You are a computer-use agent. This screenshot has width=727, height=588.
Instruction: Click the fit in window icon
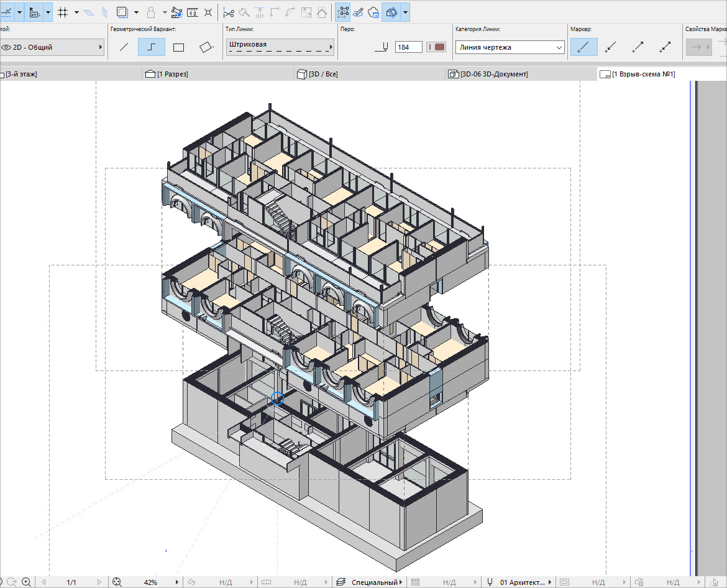117,582
